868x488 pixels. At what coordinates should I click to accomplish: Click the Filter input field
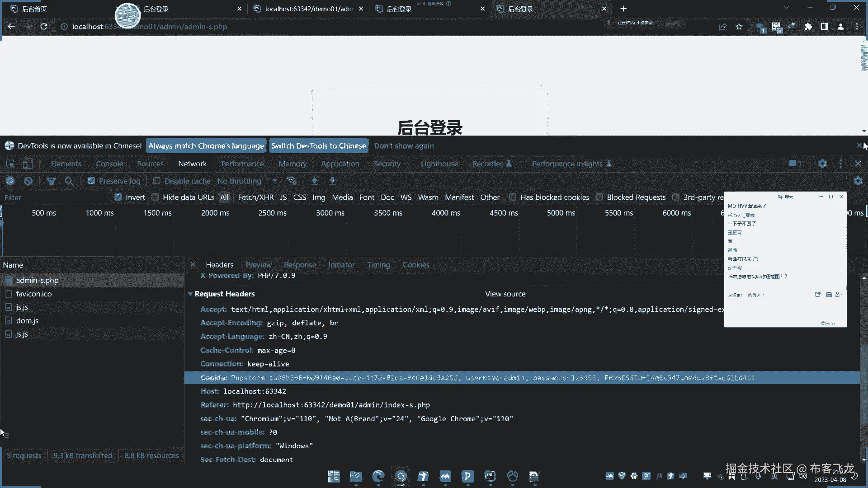click(54, 197)
